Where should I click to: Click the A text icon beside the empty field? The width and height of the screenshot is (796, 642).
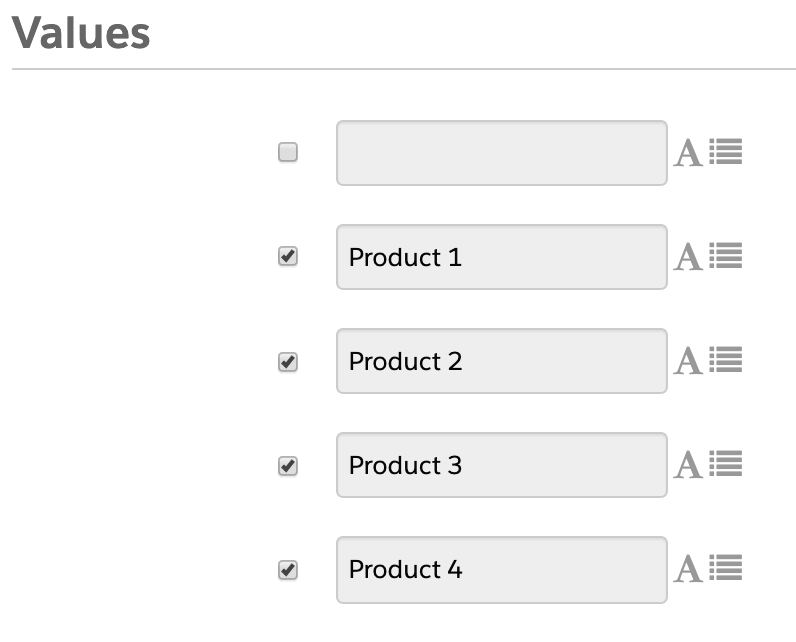point(688,154)
